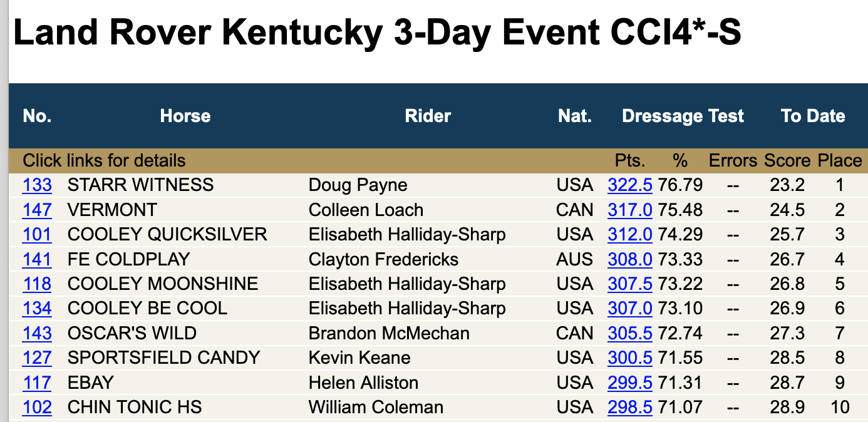View dressage points 305.5 for Oscar's Wild

(x=630, y=334)
